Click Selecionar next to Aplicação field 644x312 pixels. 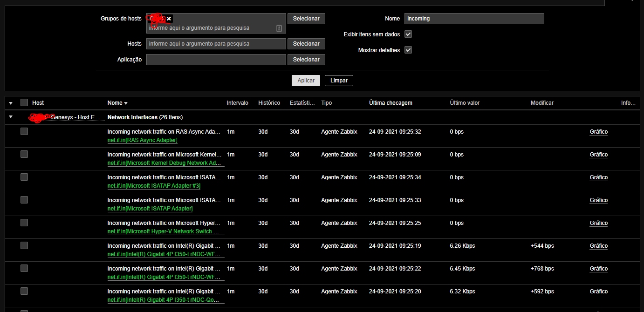tap(306, 60)
